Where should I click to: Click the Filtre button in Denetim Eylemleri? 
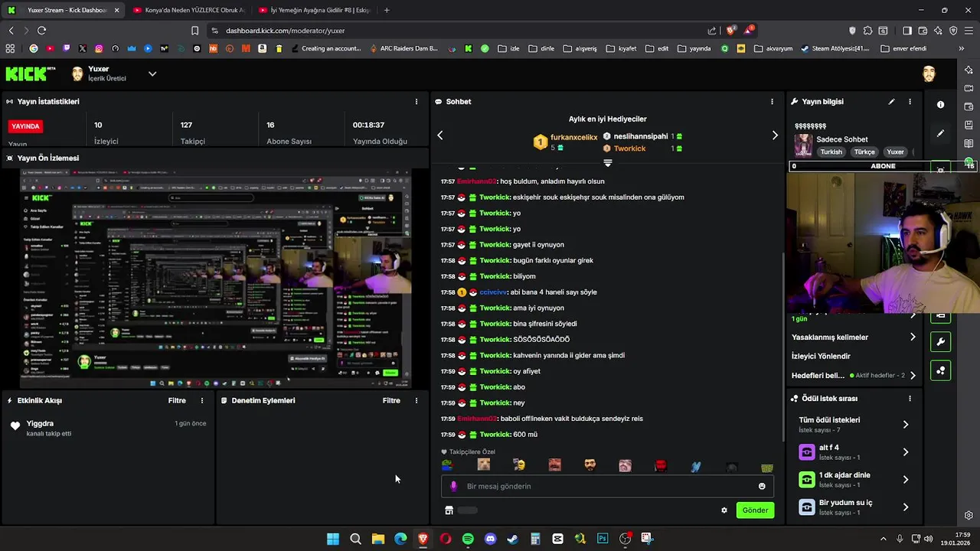click(391, 400)
